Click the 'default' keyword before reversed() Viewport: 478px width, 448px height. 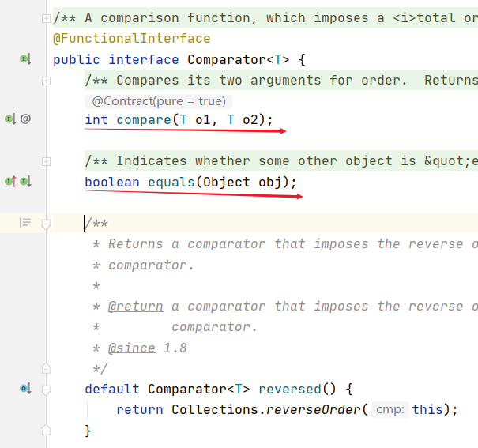coord(112,390)
